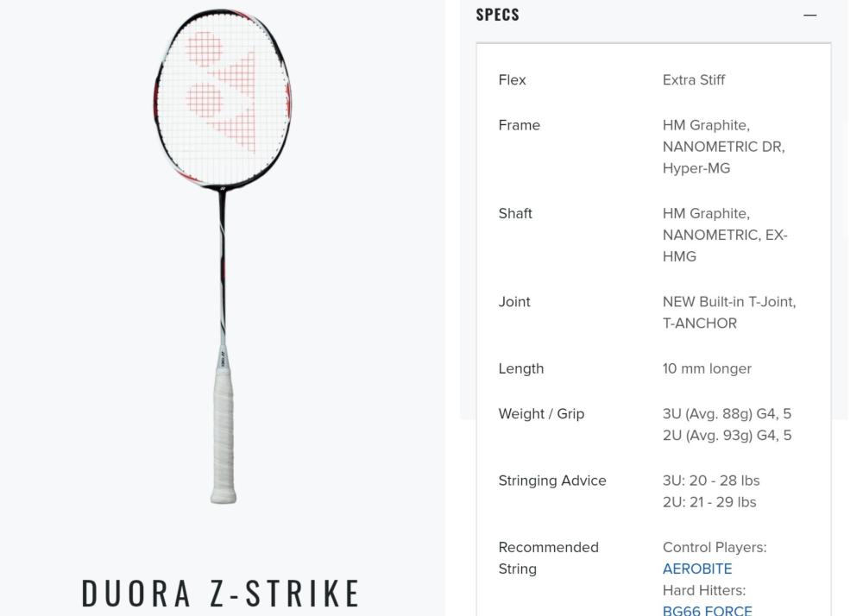Click the Shaft spec label
This screenshot has height=616, width=863.
point(515,213)
